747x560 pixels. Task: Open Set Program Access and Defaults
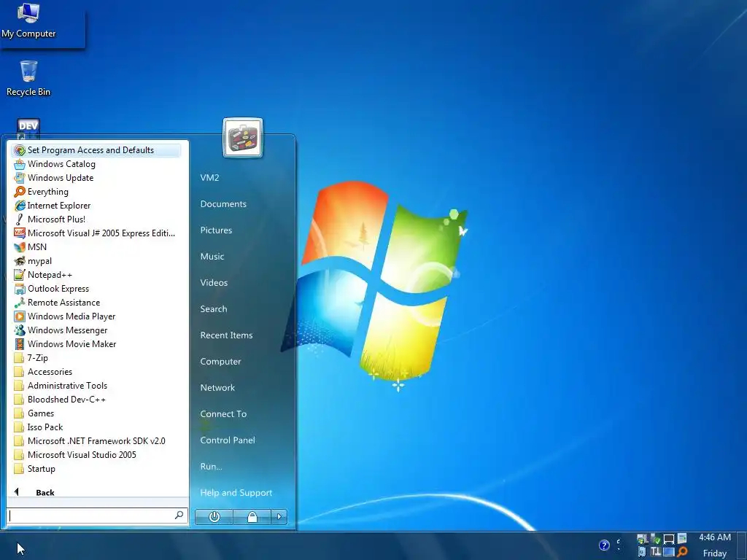[x=96, y=150]
